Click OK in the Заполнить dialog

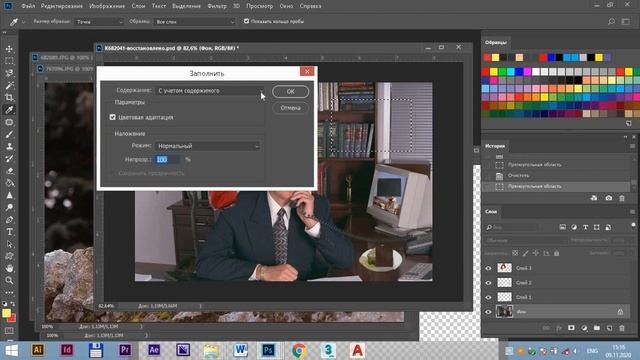291,91
